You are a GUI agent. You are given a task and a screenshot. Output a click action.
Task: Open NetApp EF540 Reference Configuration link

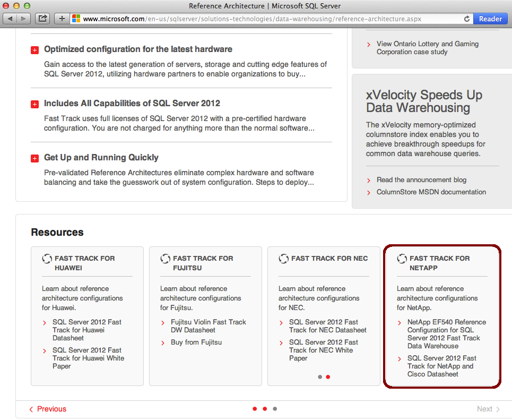446,334
